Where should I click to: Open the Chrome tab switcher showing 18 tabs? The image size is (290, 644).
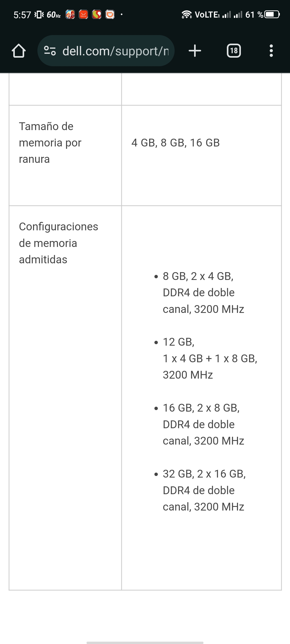pos(234,51)
